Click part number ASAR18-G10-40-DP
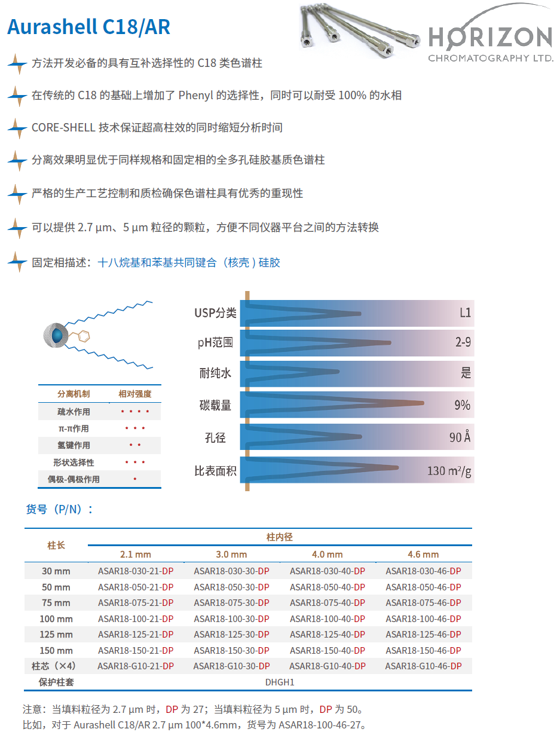Viewport: 560px width, 735px height. pyautogui.click(x=328, y=666)
